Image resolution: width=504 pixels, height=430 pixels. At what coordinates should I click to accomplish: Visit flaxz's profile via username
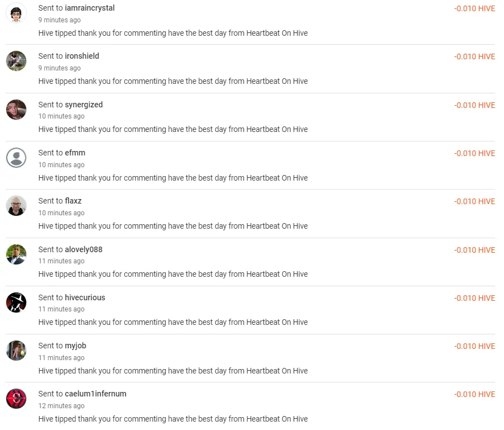73,201
